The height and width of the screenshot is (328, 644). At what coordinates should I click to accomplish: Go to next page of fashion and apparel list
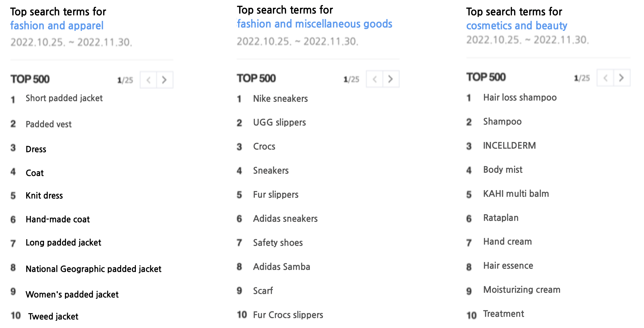[x=165, y=80]
